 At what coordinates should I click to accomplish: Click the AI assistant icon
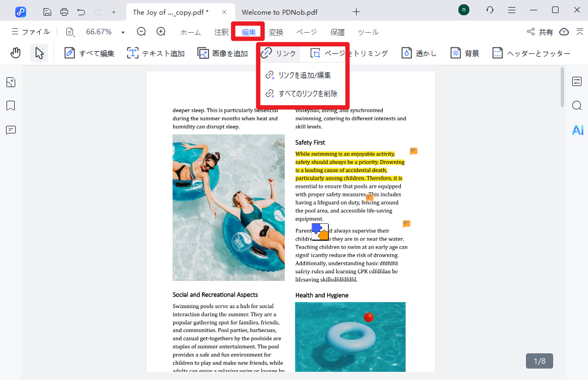click(577, 130)
